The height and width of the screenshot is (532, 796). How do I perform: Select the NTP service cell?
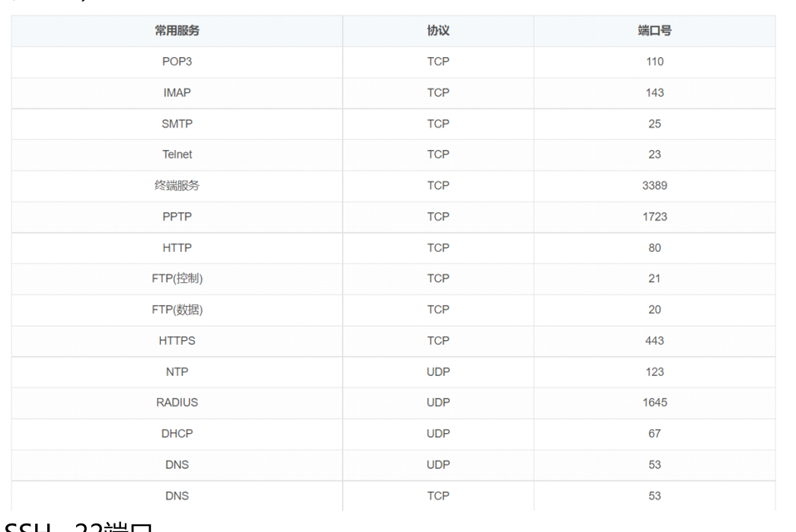coord(177,372)
